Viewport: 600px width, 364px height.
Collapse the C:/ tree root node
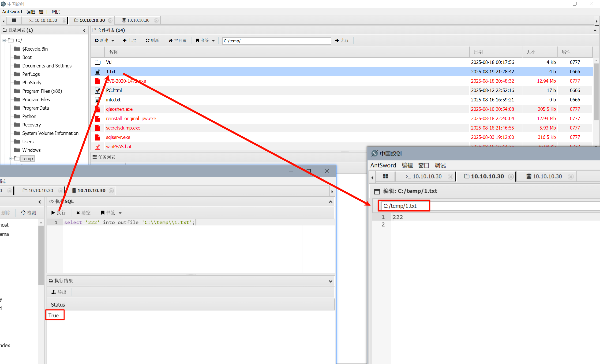coord(4,40)
